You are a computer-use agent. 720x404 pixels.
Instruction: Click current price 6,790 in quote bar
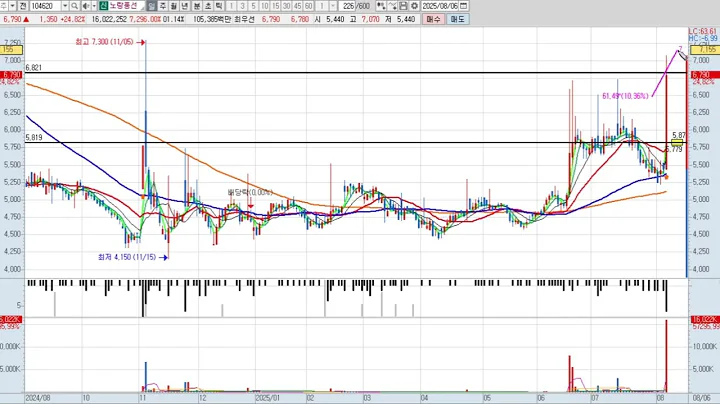tap(12, 19)
